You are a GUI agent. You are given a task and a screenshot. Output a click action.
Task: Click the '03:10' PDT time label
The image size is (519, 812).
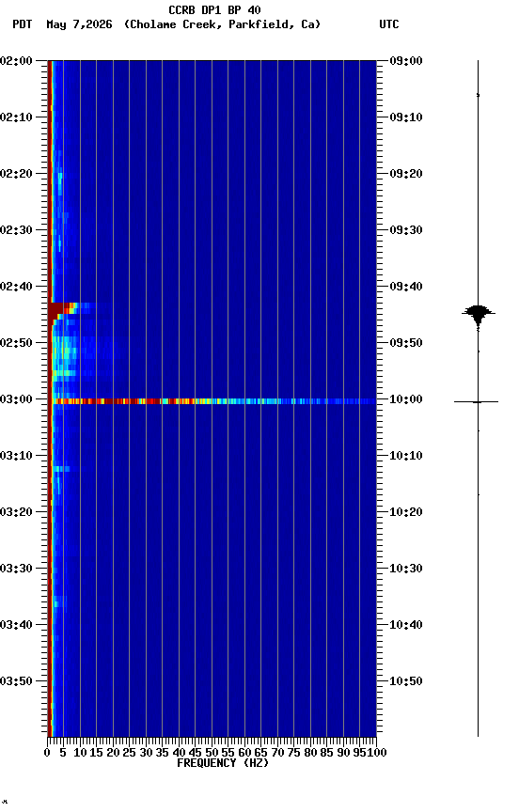click(16, 456)
